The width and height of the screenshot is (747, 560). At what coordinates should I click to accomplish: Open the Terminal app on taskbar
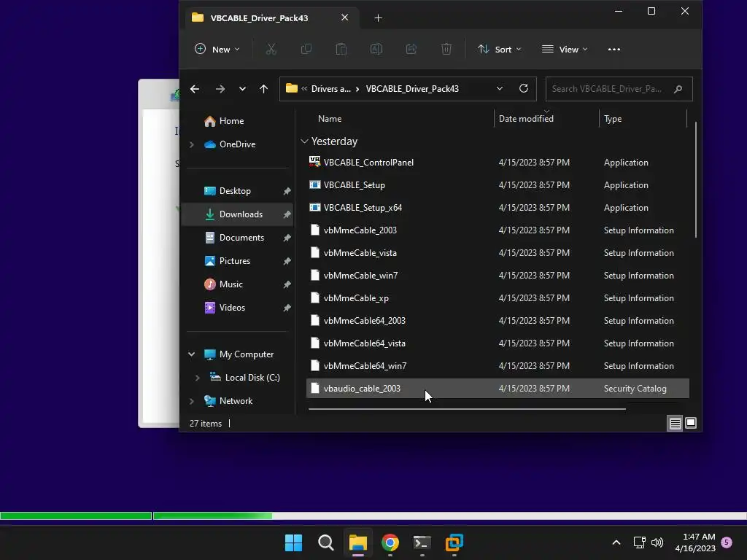coord(422,542)
